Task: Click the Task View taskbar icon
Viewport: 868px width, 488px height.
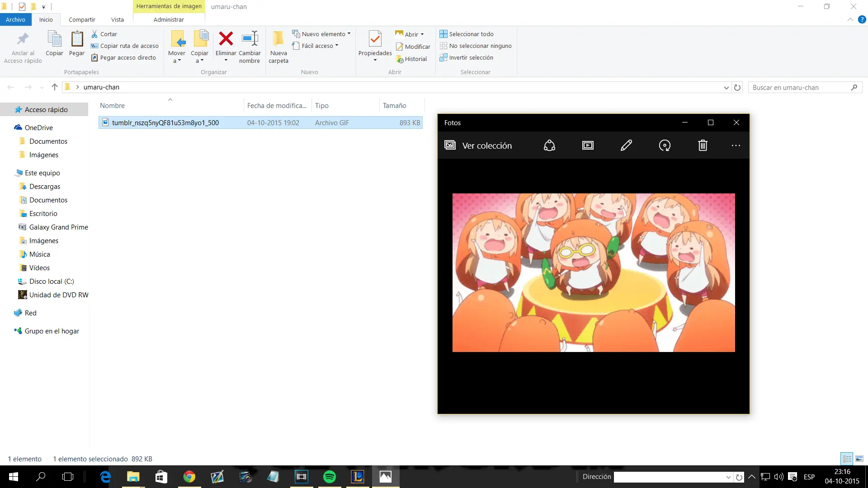Action: coord(68,477)
